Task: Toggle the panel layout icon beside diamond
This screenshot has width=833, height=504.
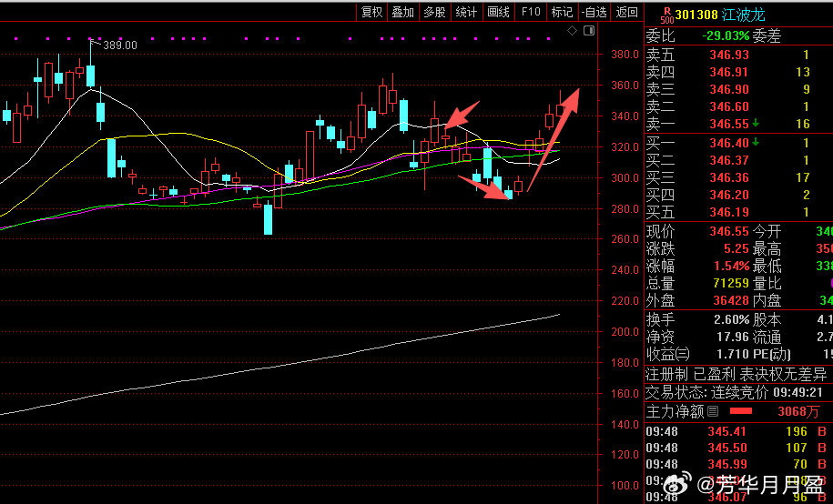Action: [x=589, y=31]
